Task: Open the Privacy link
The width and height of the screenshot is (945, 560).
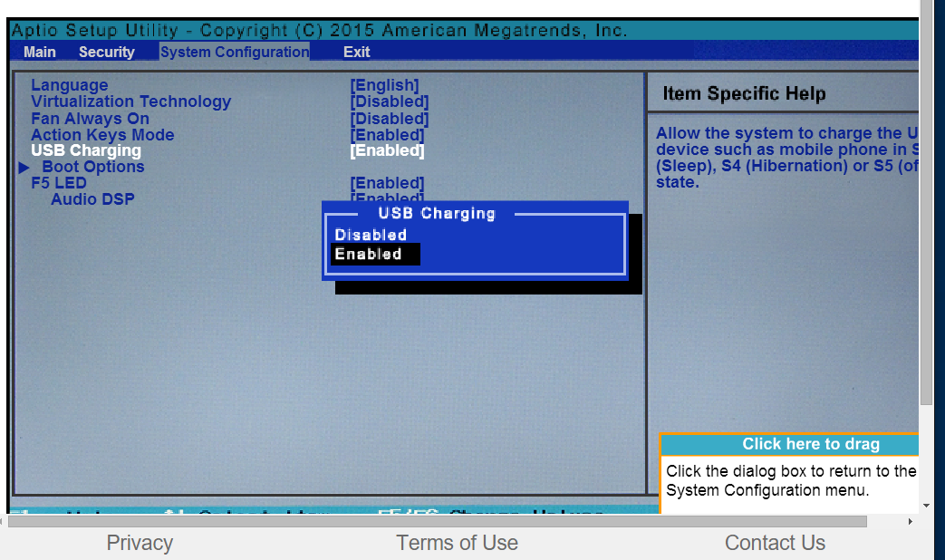Action: (x=140, y=543)
